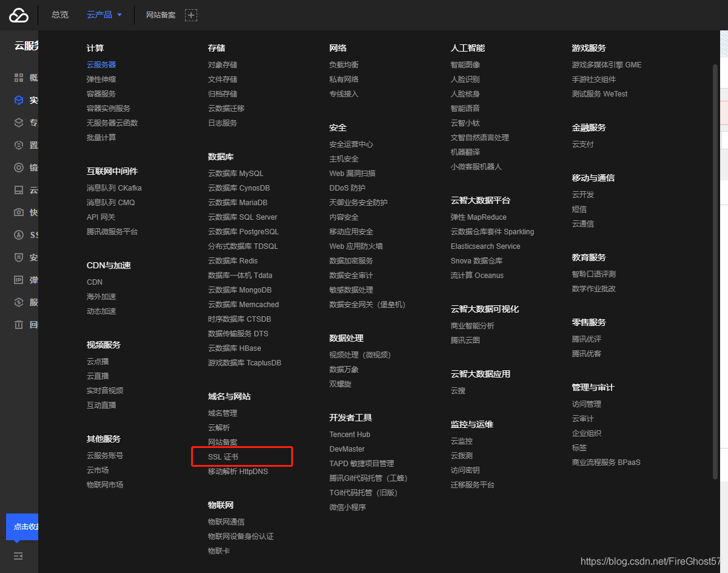
Task: Click the plus icon beside 网站备案 in top bar
Action: tap(191, 15)
